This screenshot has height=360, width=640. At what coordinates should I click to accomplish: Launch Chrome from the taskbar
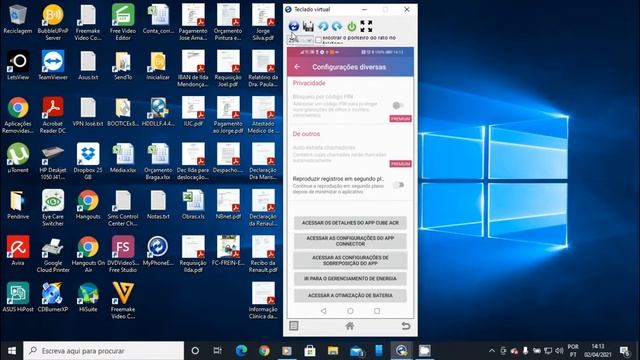[x=264, y=351]
